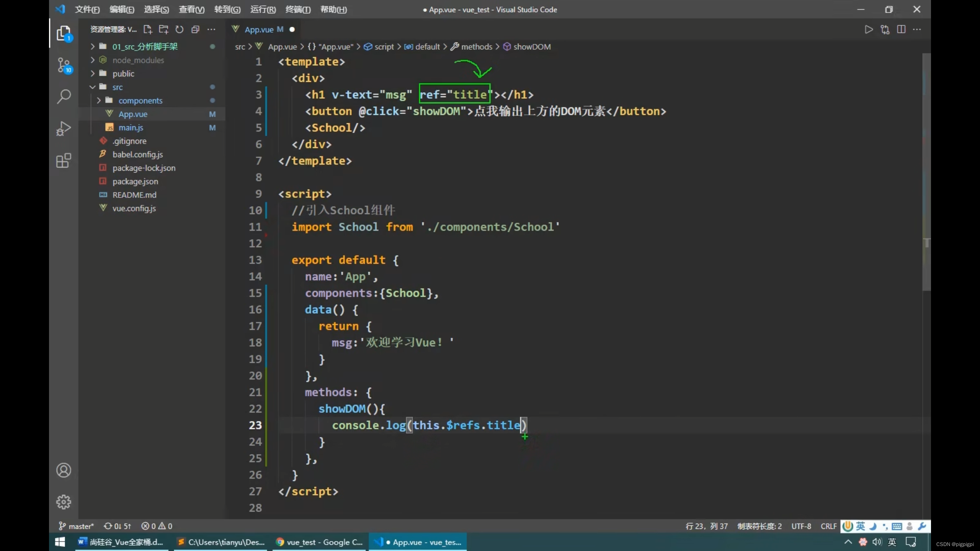The image size is (980, 551).
Task: Open breadcrumb methods segment
Action: pos(471,47)
